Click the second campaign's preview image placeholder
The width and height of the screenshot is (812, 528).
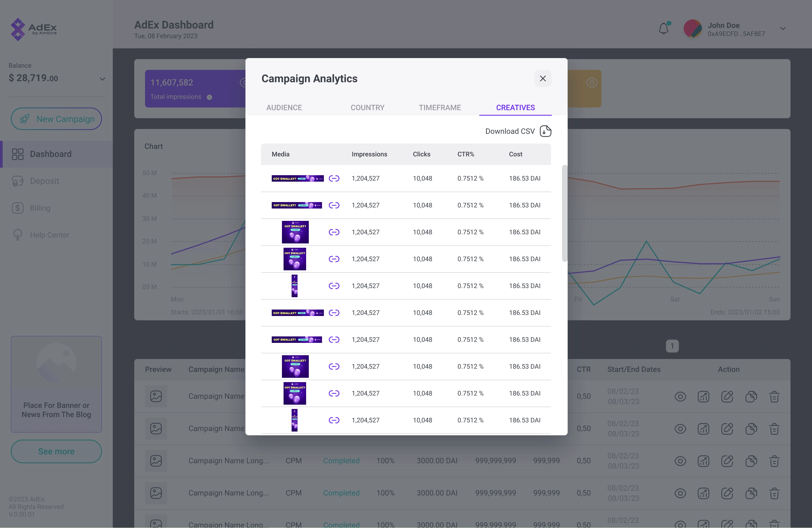[156, 428]
